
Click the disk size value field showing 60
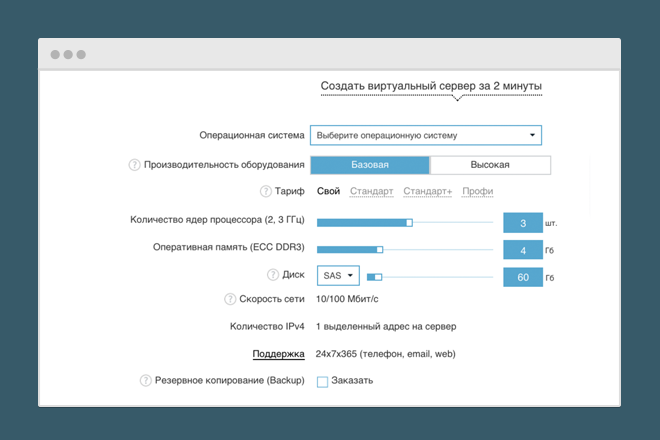(522, 276)
